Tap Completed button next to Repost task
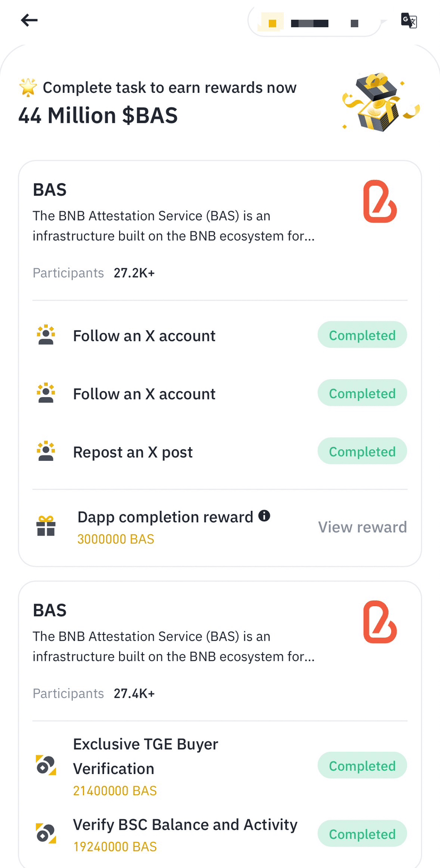Viewport: 440px width, 868px height. click(x=362, y=451)
